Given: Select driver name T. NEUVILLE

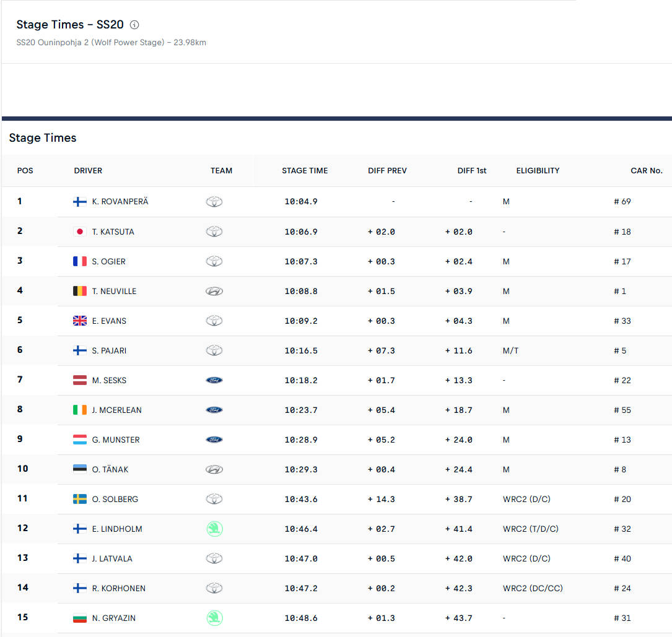Looking at the screenshot, I should point(114,292).
